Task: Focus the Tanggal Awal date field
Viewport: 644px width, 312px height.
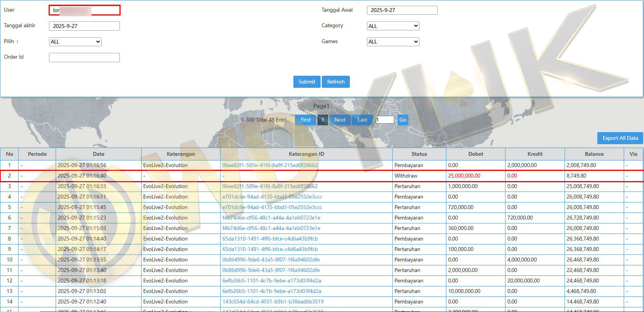Action: (x=402, y=10)
